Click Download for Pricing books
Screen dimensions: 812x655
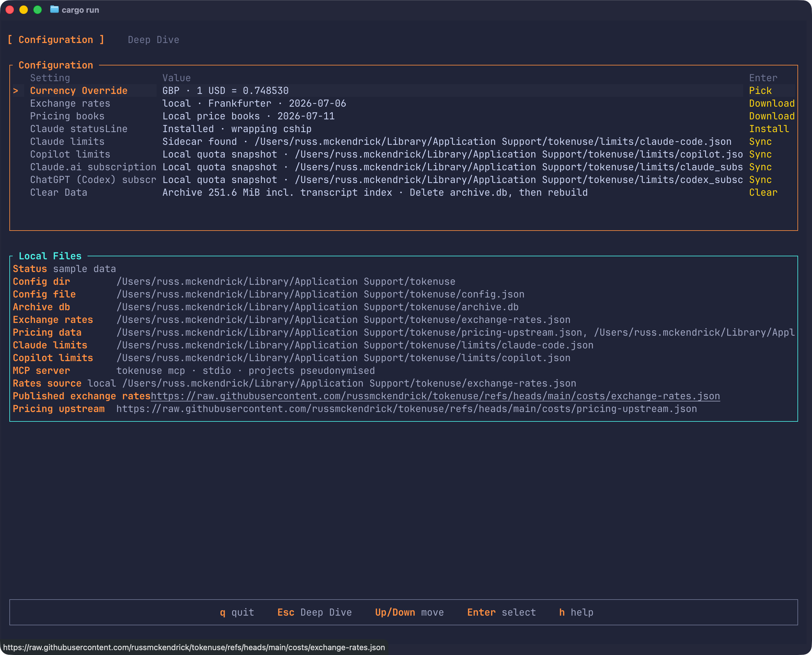click(x=772, y=116)
